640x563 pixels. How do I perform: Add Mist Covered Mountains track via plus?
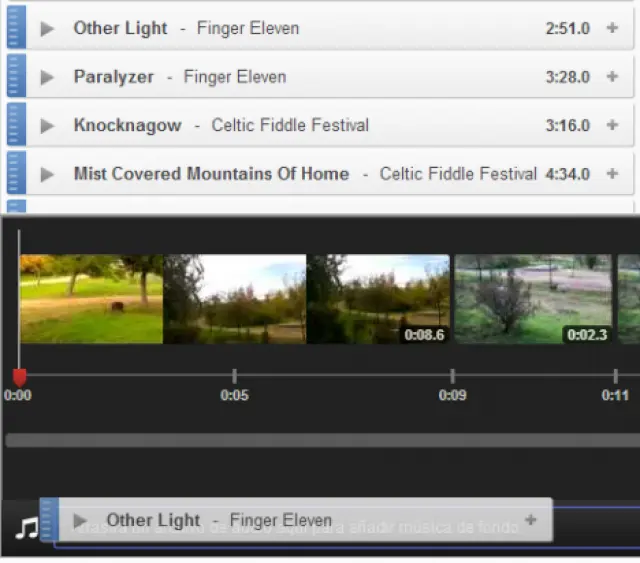613,174
